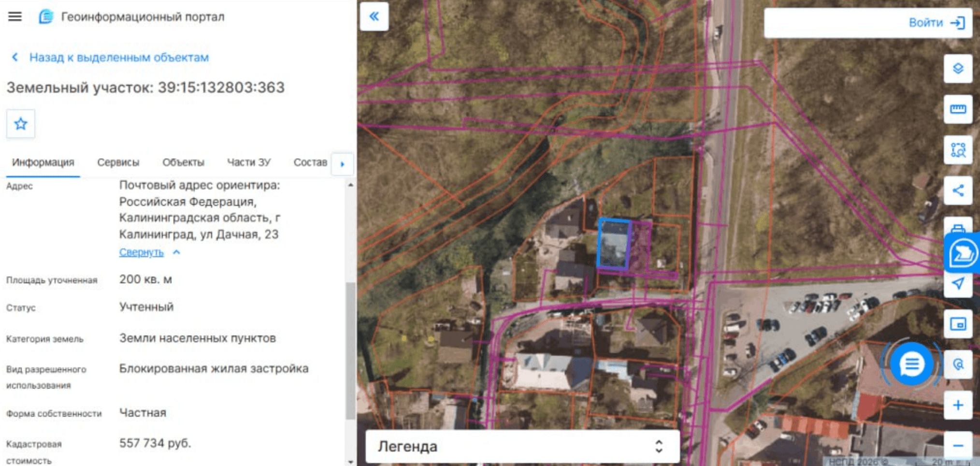Open the map layers tool

958,69
